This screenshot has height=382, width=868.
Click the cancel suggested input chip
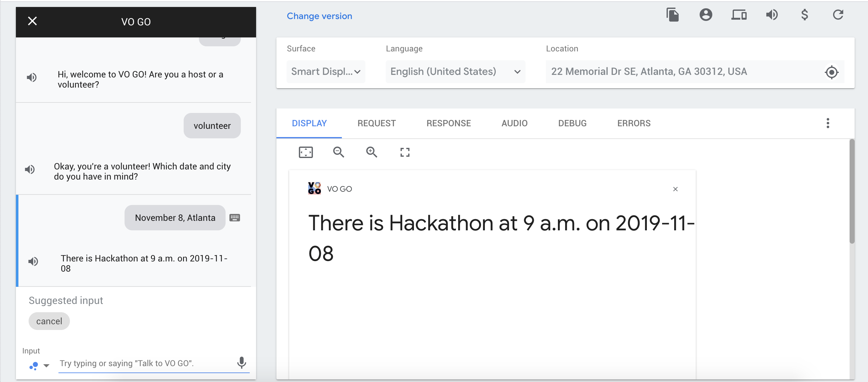click(x=49, y=321)
